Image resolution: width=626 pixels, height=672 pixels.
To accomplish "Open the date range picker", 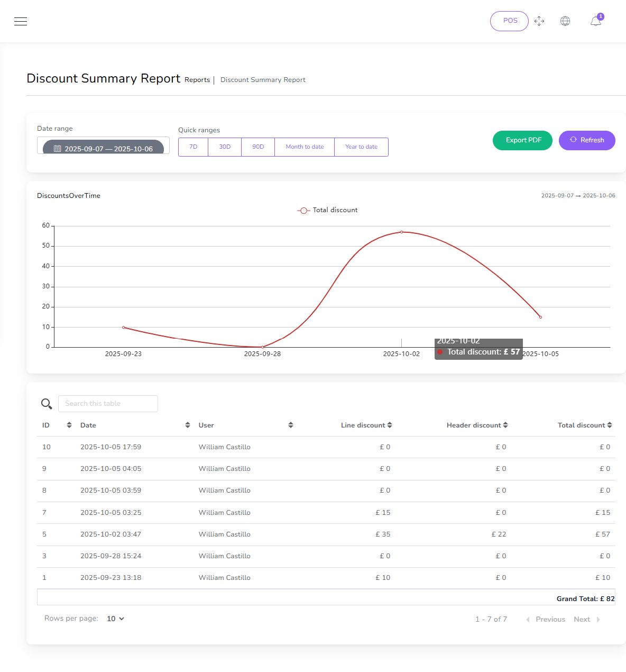I will 103,146.
